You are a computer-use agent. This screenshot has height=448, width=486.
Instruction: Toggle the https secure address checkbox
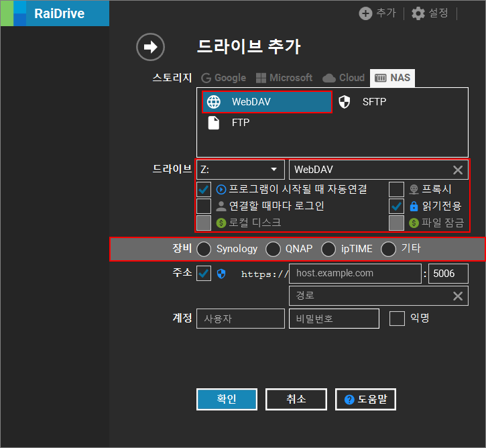[x=204, y=273]
